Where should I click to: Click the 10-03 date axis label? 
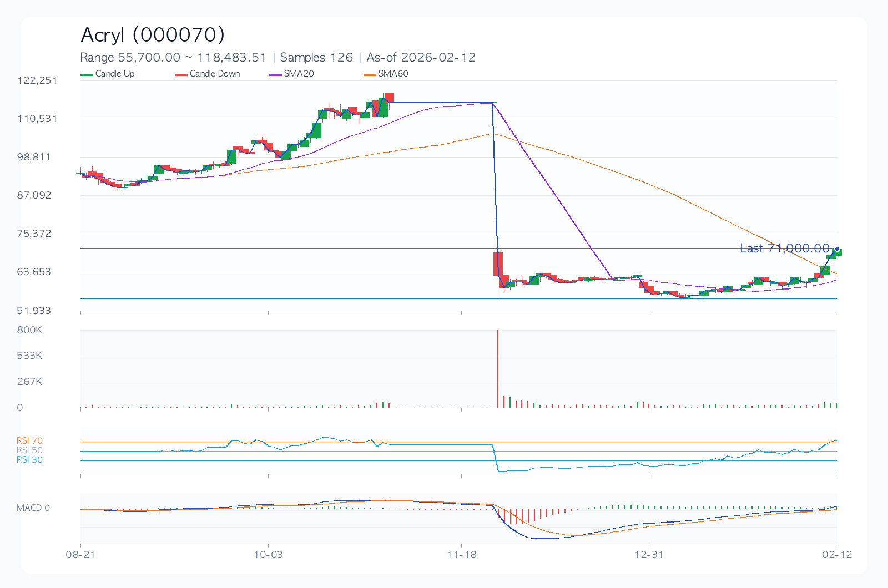click(x=268, y=555)
